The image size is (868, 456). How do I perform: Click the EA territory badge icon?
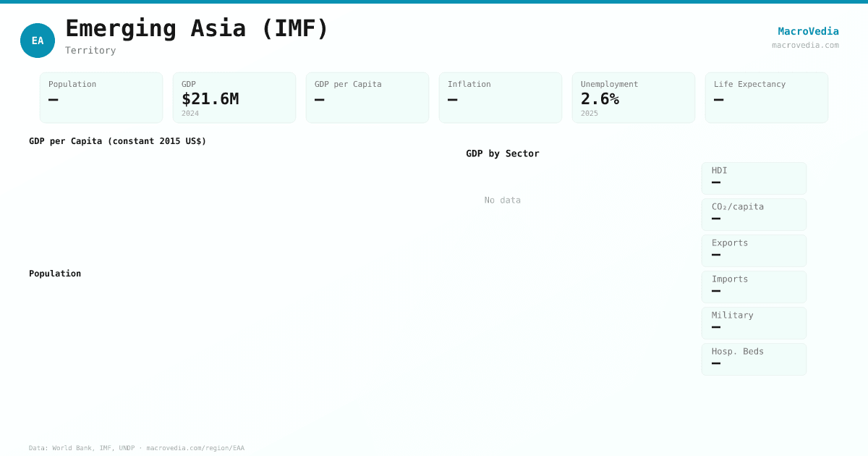pos(38,41)
